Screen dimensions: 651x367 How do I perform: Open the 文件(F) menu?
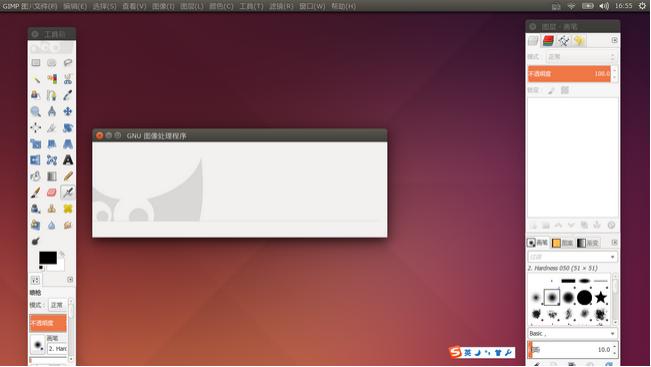[46, 6]
